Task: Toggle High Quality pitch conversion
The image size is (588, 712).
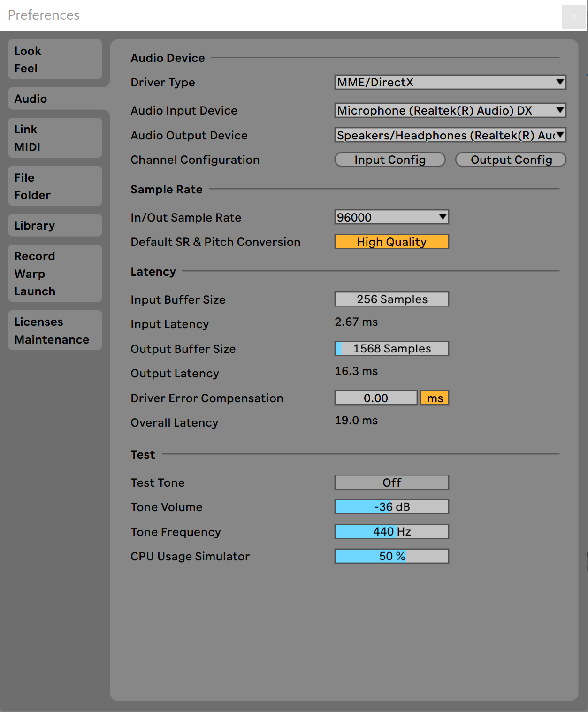Action: point(391,242)
